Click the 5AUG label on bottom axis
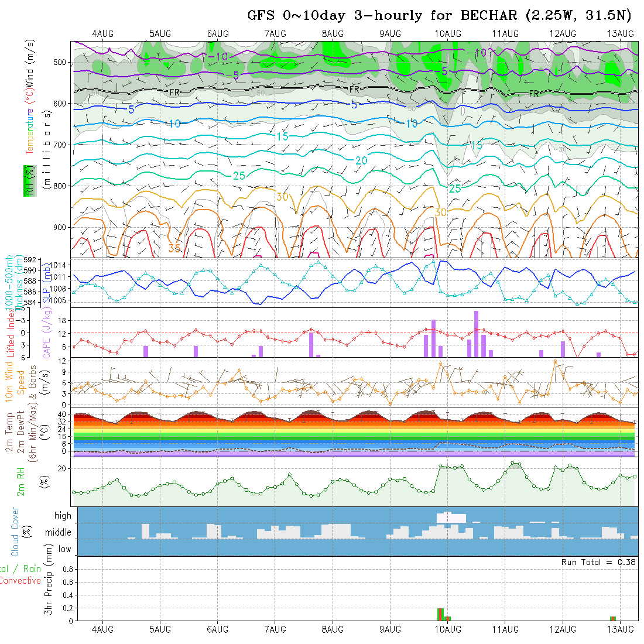Image resolution: width=644 pixels, height=644 pixels. 160,629
